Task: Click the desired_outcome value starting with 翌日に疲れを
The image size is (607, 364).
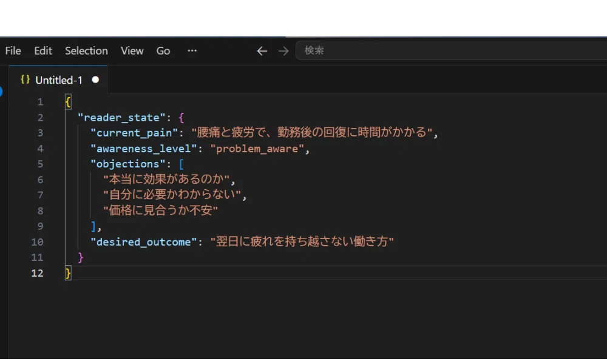Action: (x=302, y=241)
